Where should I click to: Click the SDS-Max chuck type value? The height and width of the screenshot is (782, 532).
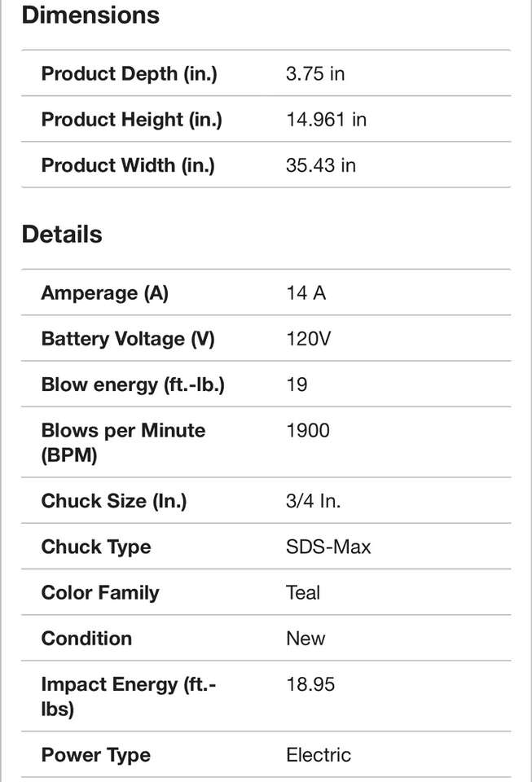click(x=328, y=547)
